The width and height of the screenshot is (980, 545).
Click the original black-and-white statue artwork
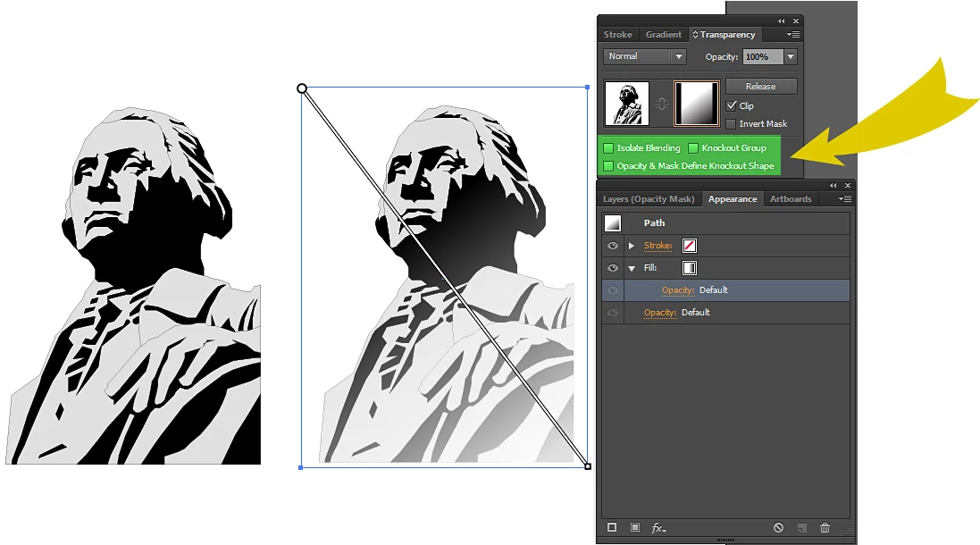pos(133,286)
